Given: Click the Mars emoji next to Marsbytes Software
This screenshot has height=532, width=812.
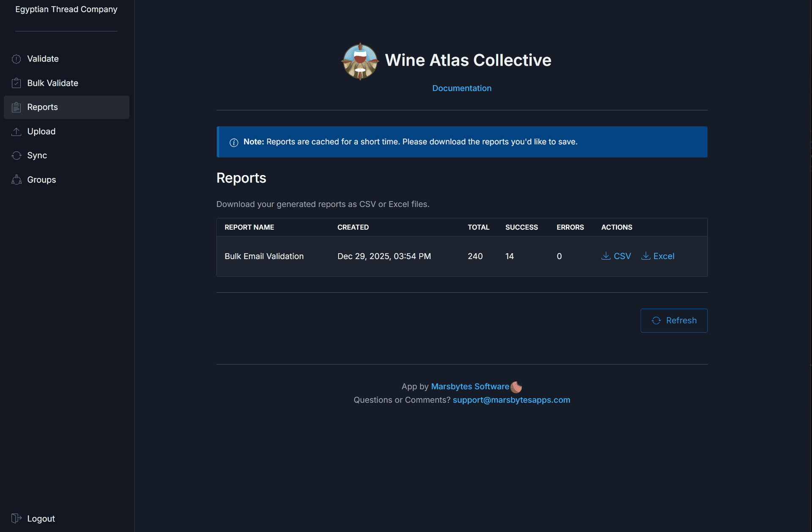Looking at the screenshot, I should 516,387.
